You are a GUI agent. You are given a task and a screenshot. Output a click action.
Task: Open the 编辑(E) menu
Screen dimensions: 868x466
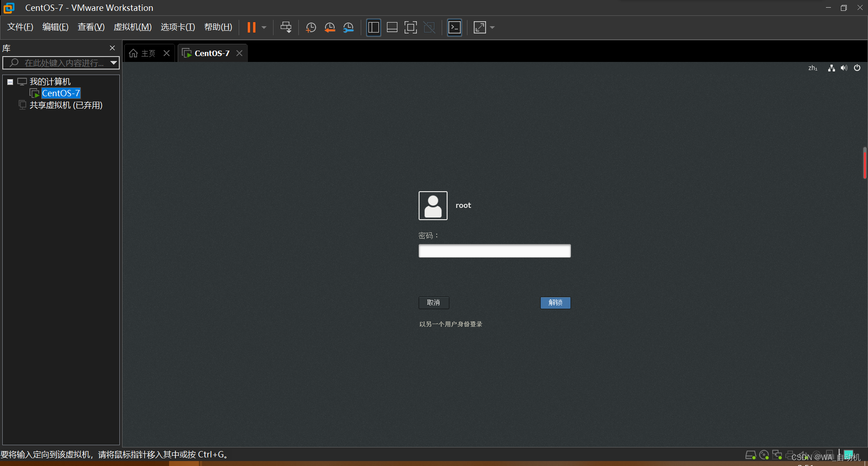pyautogui.click(x=56, y=27)
